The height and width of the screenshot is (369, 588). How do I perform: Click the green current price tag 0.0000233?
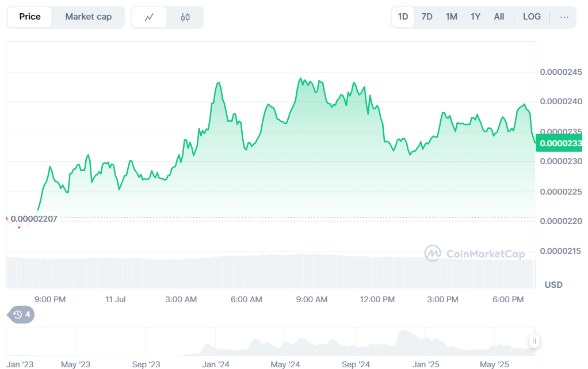click(559, 143)
